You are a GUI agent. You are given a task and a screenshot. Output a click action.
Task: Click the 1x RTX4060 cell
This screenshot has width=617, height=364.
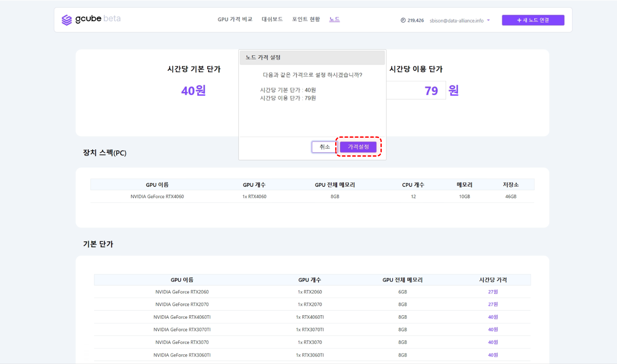[254, 196]
